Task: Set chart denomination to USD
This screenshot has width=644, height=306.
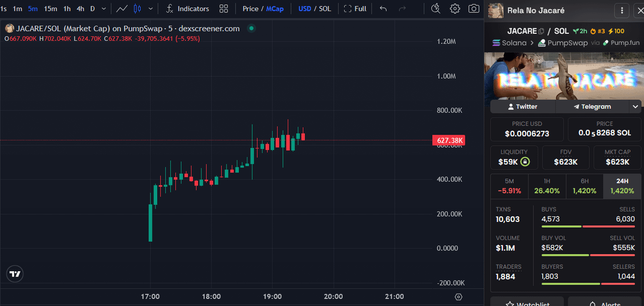Action: coord(305,9)
